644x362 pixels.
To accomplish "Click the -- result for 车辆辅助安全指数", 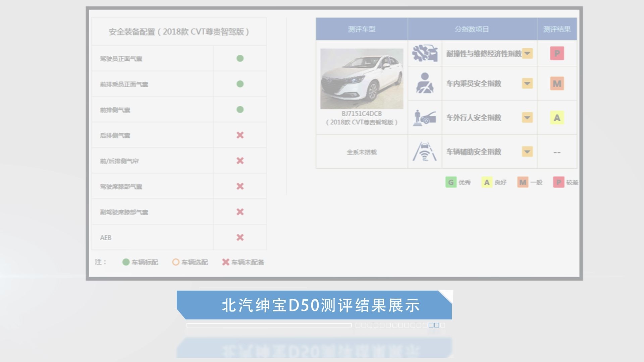I will click(557, 153).
